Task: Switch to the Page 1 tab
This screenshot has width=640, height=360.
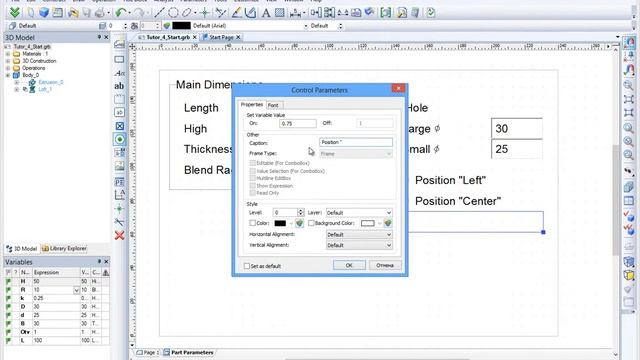Action: 148,352
